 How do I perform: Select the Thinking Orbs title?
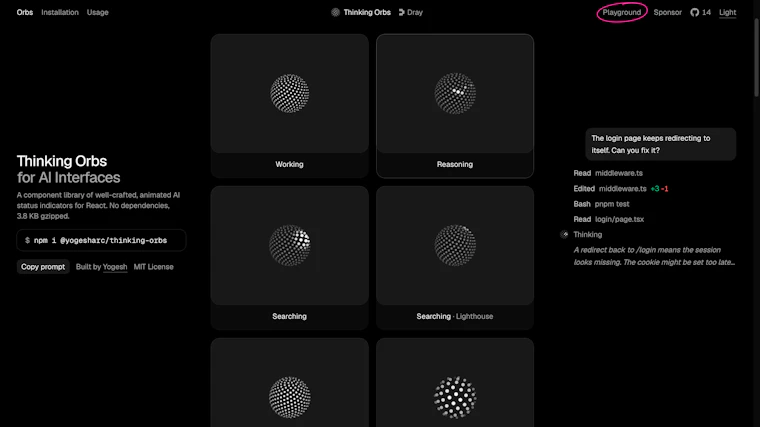pyautogui.click(x=367, y=12)
